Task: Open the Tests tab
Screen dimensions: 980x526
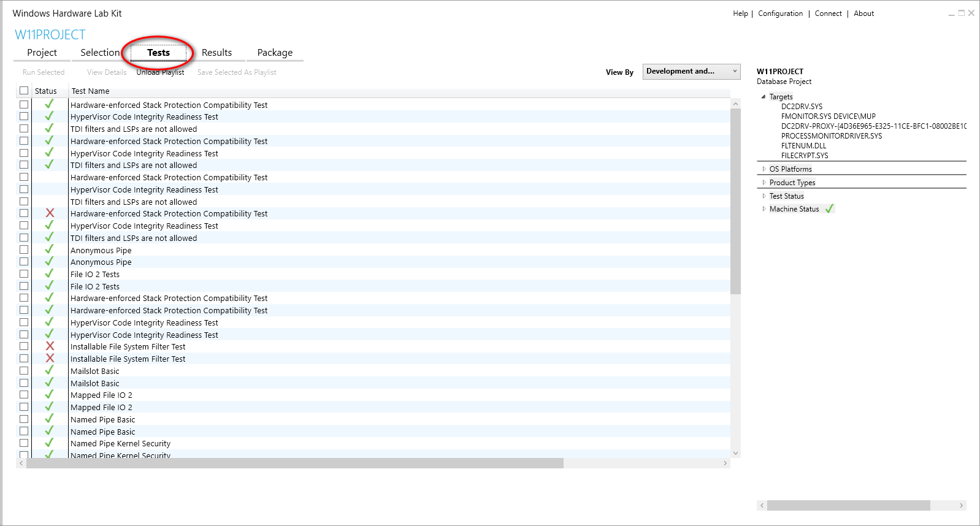Action: point(158,53)
